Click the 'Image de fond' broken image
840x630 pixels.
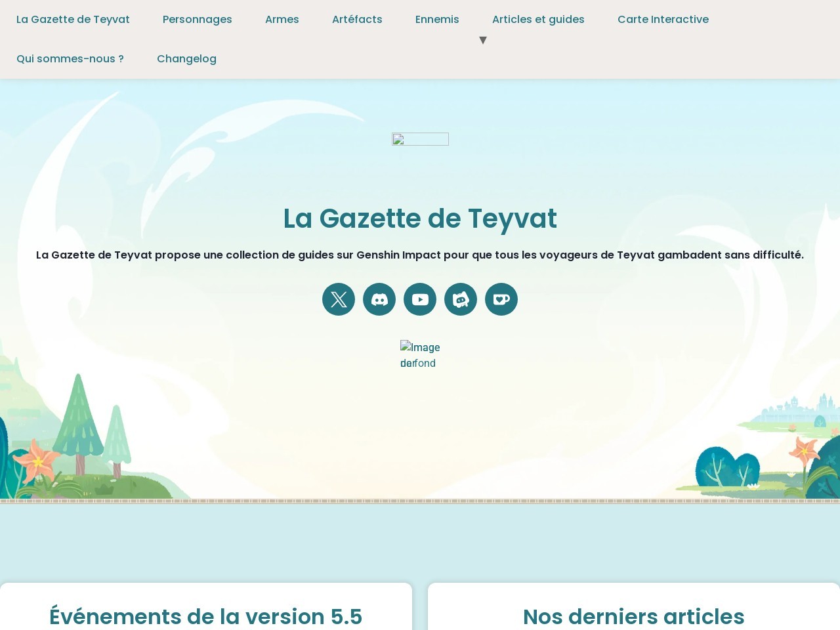(x=420, y=355)
